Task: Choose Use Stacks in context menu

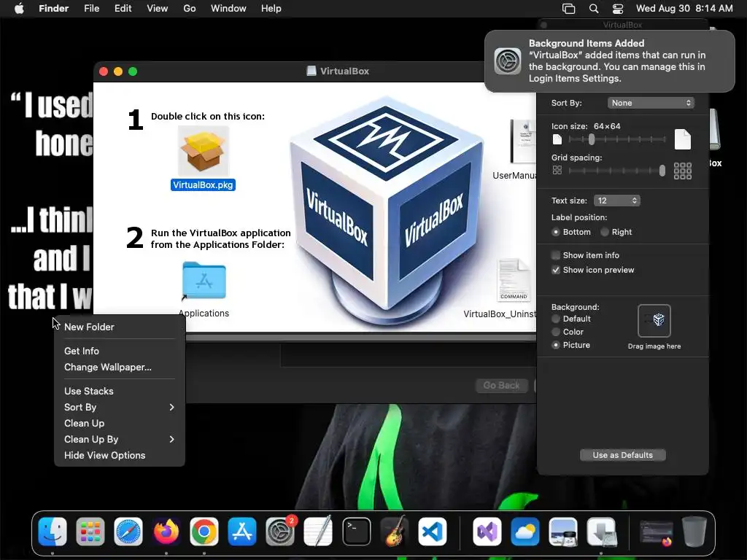Action: (120, 391)
